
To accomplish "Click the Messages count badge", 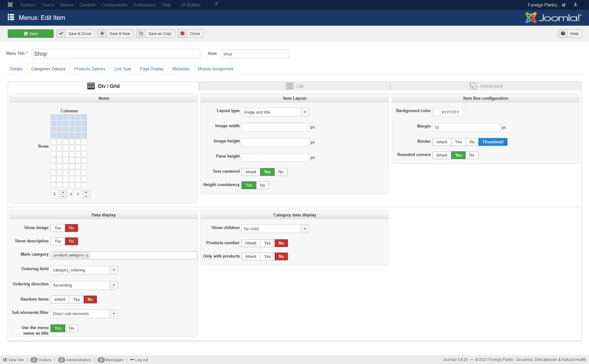I will coord(101,360).
